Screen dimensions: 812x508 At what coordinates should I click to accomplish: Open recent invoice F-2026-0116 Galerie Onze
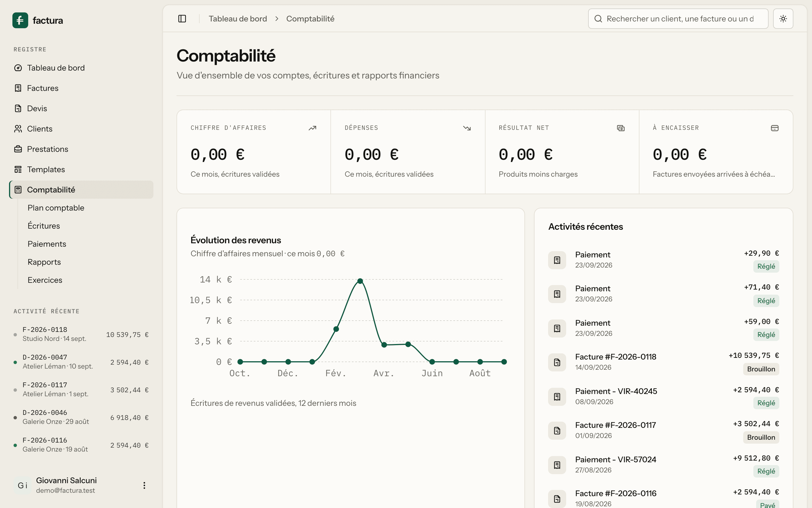(81, 445)
